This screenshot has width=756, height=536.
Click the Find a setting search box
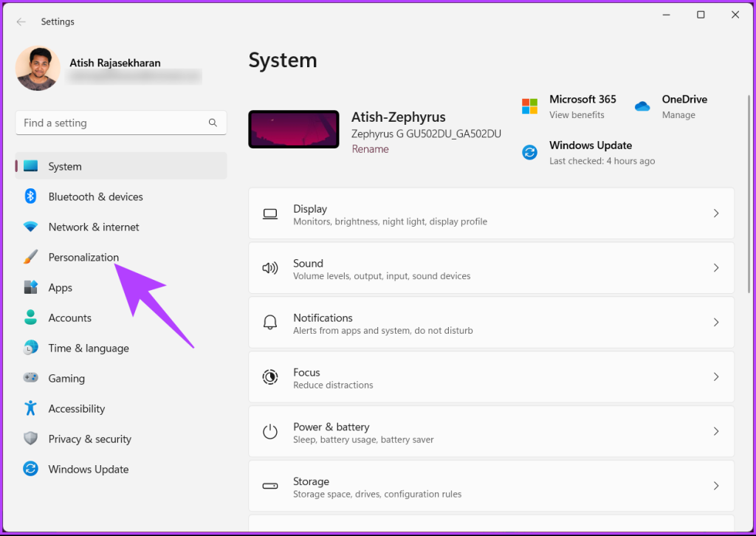120,123
